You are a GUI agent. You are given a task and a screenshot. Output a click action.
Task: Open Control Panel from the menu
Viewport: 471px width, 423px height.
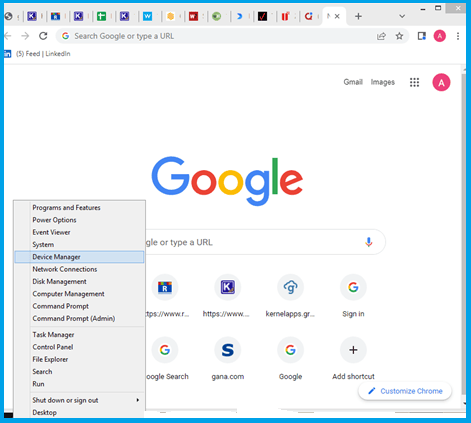pyautogui.click(x=79, y=347)
